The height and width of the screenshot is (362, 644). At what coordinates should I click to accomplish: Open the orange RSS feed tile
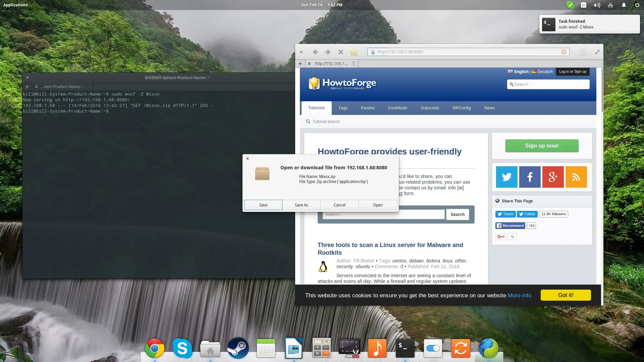[576, 177]
